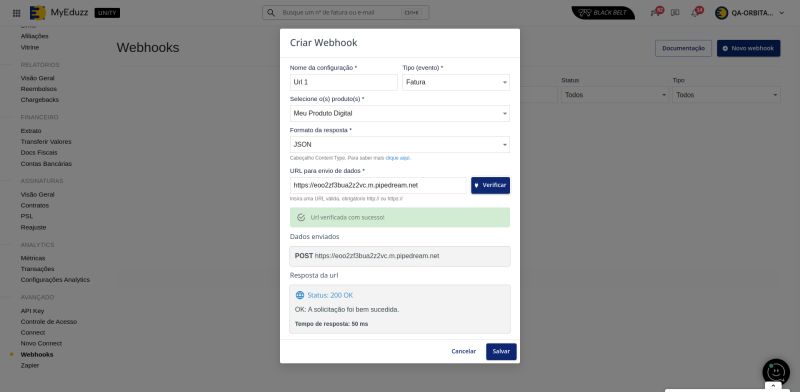Click 'Url verificada com sucesso!' message
The width and height of the screenshot is (800, 392).
click(x=347, y=217)
